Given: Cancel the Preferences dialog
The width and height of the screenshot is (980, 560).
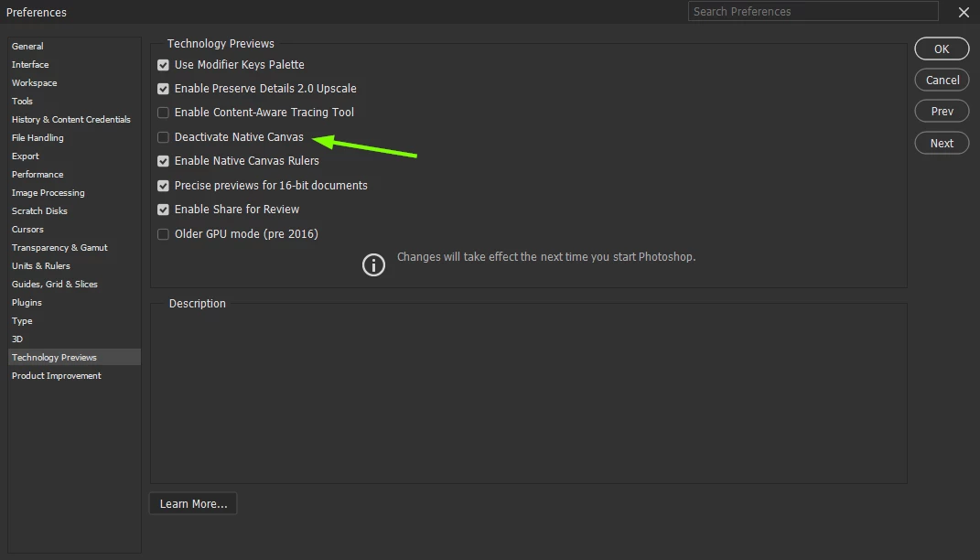Looking at the screenshot, I should pos(942,80).
